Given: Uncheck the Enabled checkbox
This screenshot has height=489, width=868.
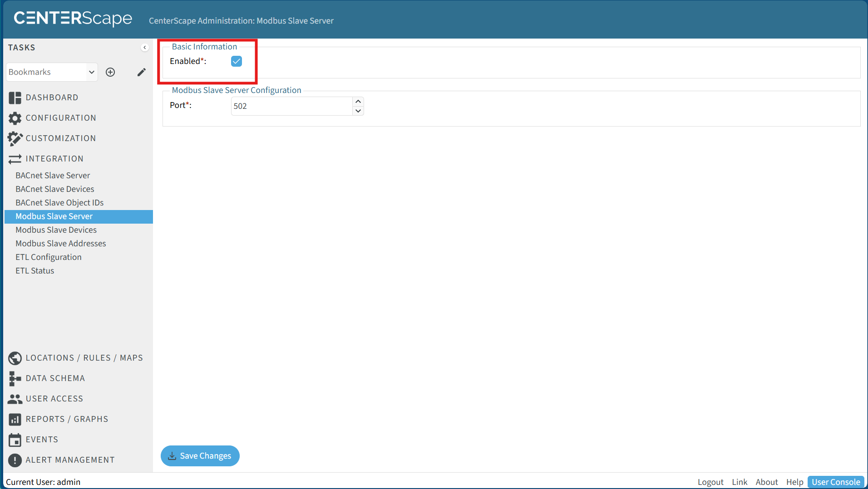Looking at the screenshot, I should [x=237, y=61].
